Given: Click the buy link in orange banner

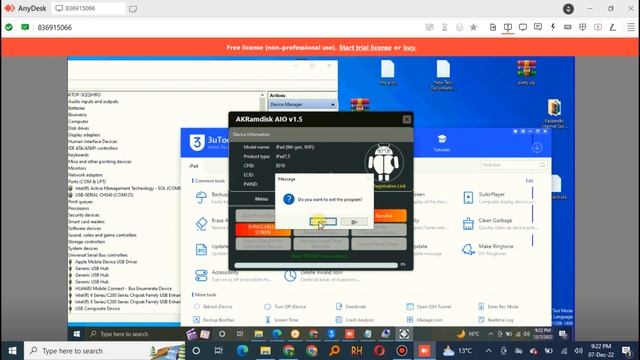Looking at the screenshot, I should 409,48.
